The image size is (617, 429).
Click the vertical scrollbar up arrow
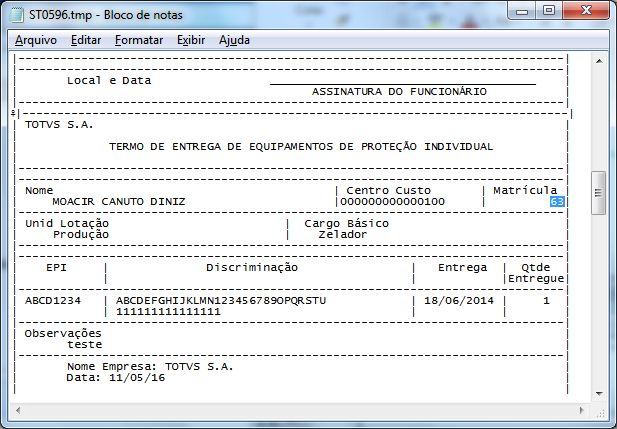click(x=599, y=61)
